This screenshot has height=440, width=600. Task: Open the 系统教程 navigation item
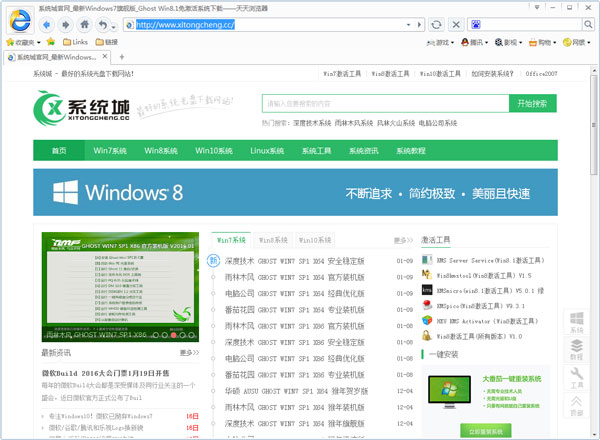pyautogui.click(x=411, y=151)
